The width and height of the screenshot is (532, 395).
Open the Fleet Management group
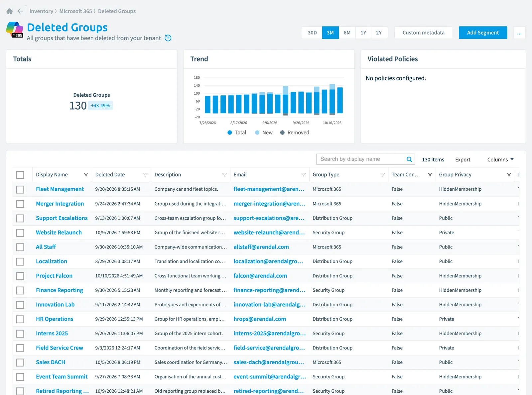[60, 189]
